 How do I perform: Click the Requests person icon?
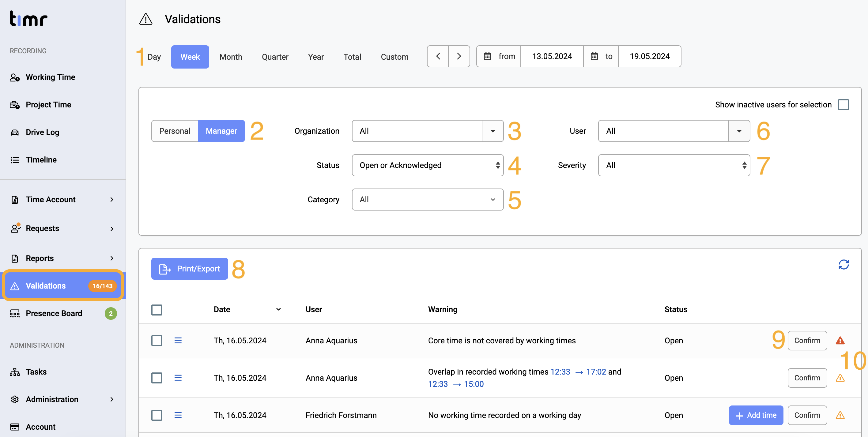click(16, 228)
